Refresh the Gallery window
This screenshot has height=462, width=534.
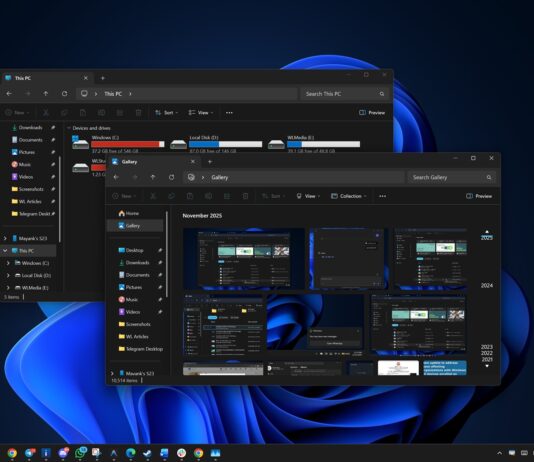(172, 177)
